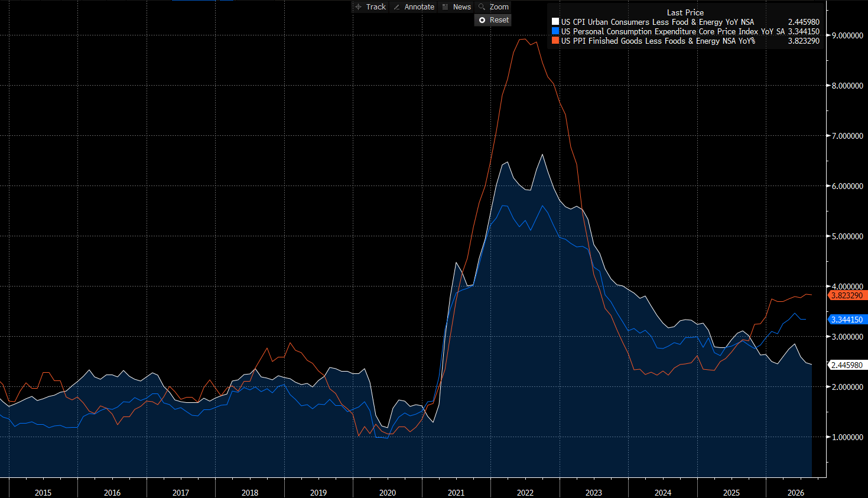Click the orange PPI legend swatch
868x498 pixels.
(x=555, y=41)
